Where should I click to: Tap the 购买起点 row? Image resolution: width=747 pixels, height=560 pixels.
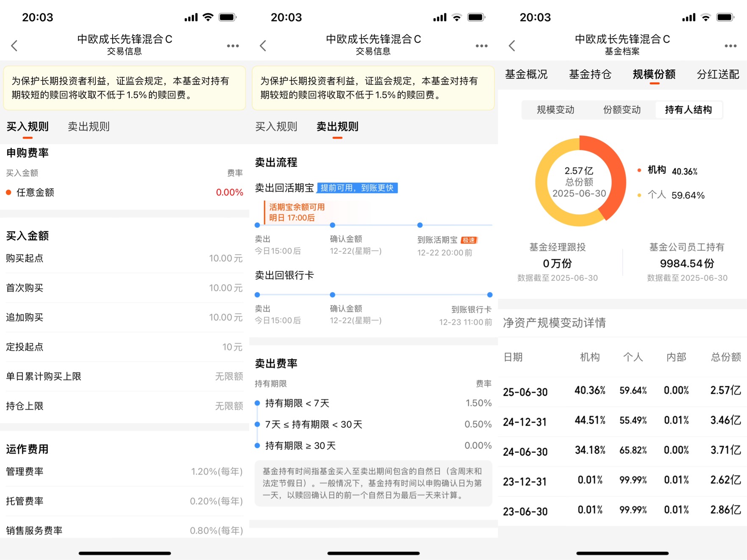[x=125, y=258]
